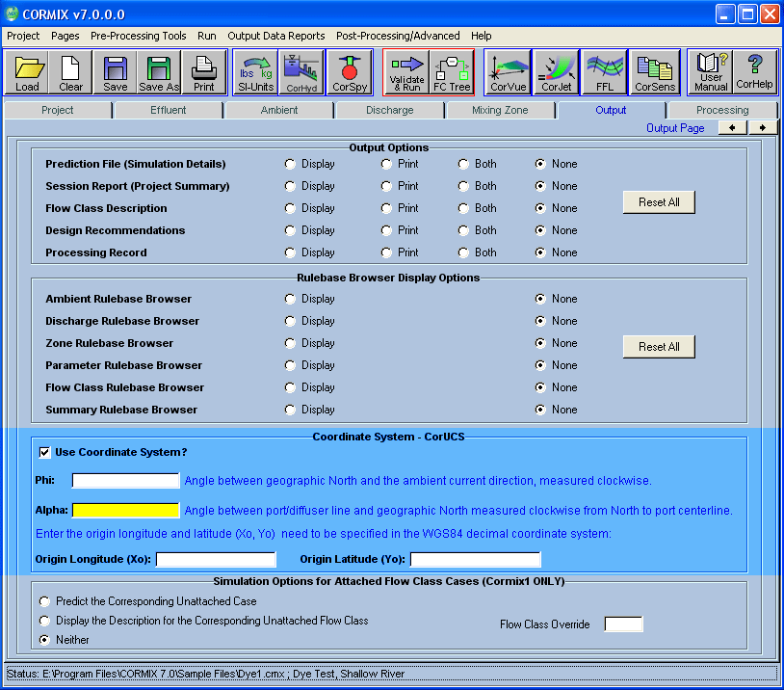This screenshot has width=784, height=690.
Task: Select Display for Ambient Rulebase Browser
Action: (290, 299)
